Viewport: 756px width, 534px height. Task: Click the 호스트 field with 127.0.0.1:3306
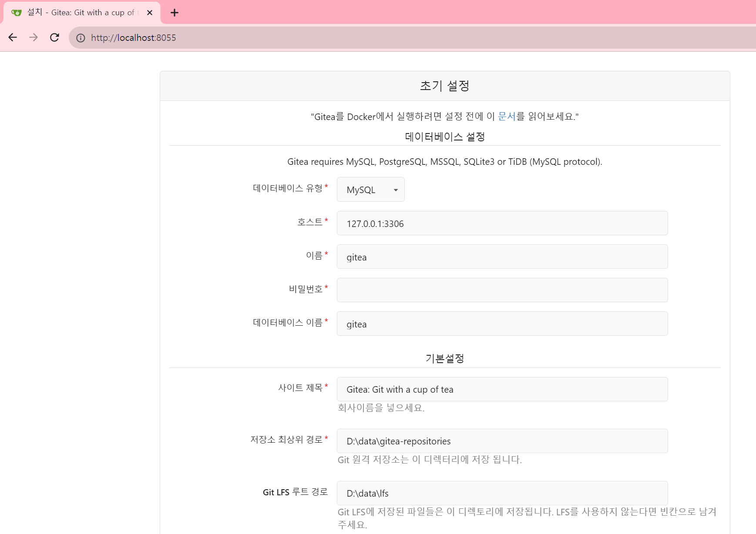tap(502, 223)
